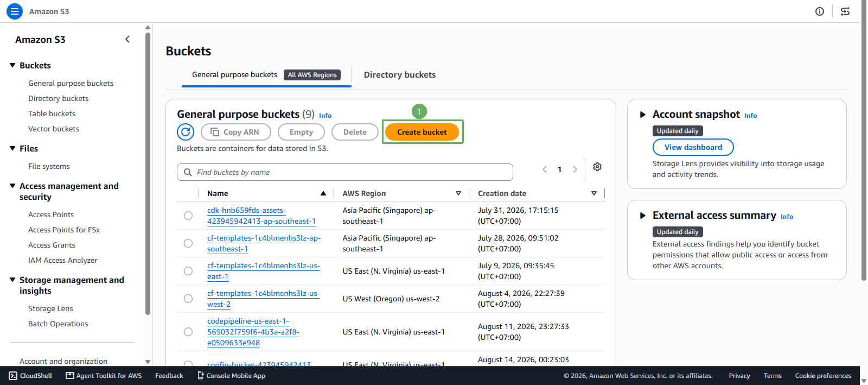Open Console Mobile App link
This screenshot has height=385, width=868.
pos(231,376)
